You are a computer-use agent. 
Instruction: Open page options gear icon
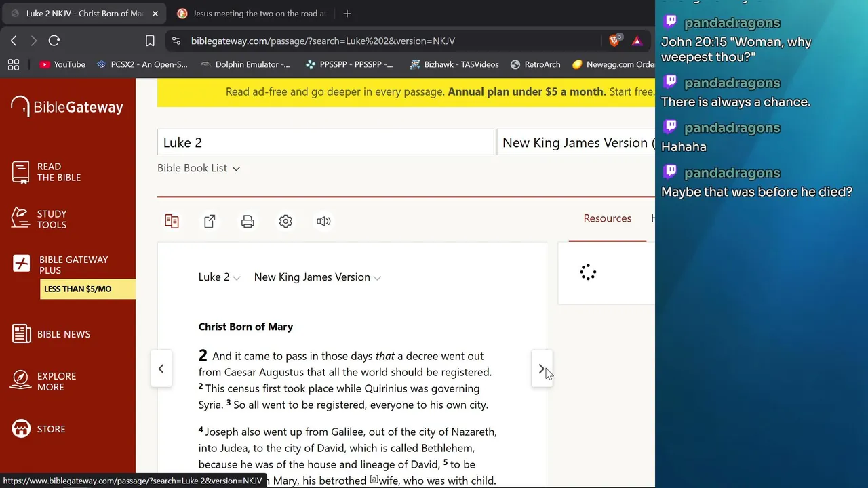coord(285,221)
